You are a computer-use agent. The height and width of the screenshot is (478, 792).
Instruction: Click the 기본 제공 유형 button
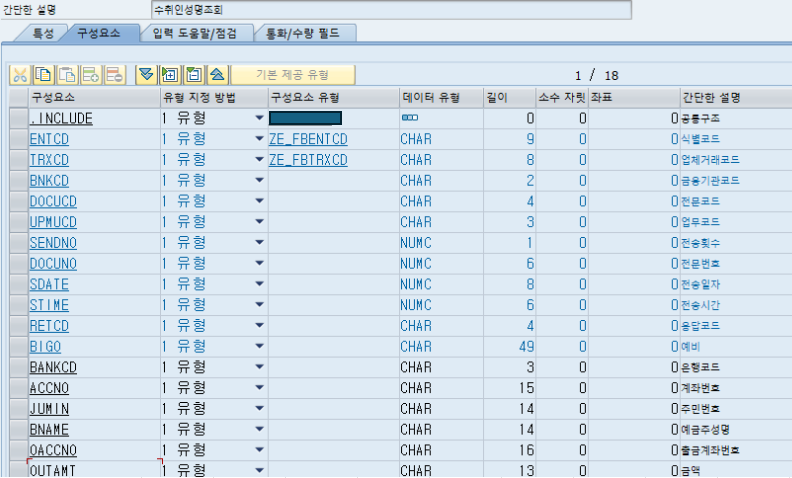[x=293, y=75]
